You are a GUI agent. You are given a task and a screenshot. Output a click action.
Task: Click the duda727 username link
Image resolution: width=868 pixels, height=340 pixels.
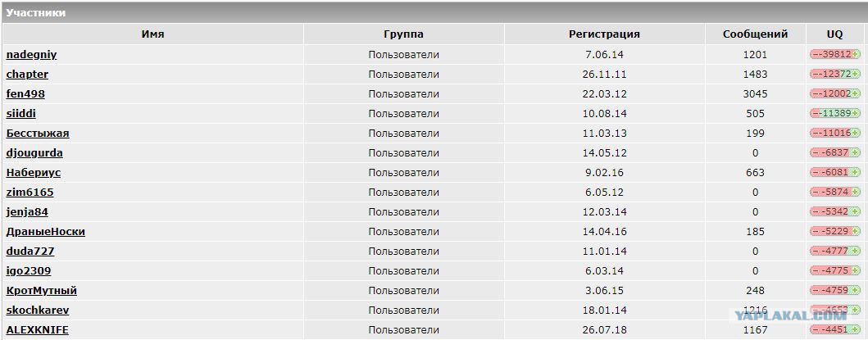pyautogui.click(x=30, y=252)
